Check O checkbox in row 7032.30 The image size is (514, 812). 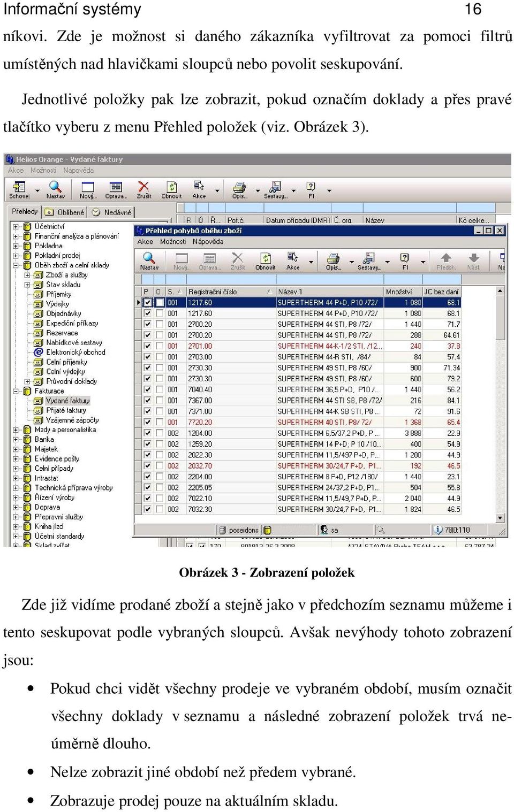[160, 509]
